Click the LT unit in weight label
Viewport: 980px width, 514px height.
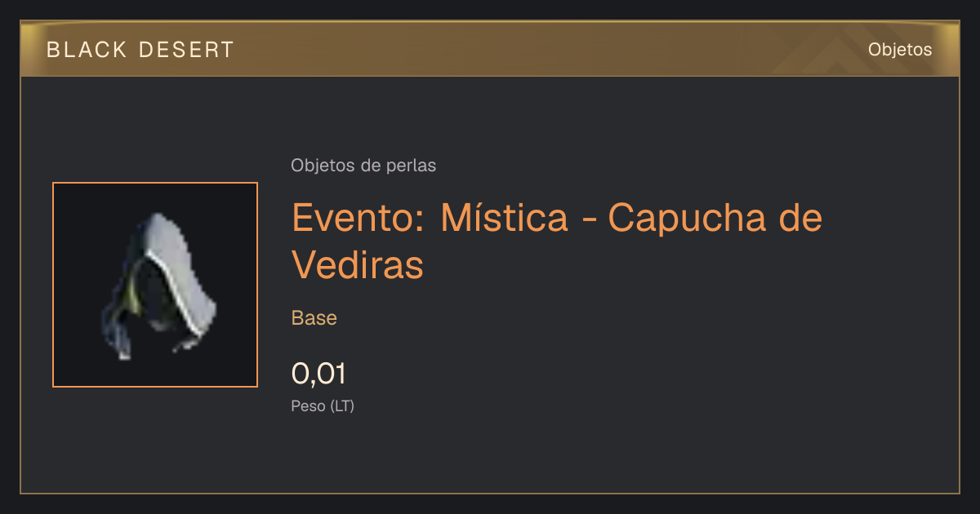point(342,405)
